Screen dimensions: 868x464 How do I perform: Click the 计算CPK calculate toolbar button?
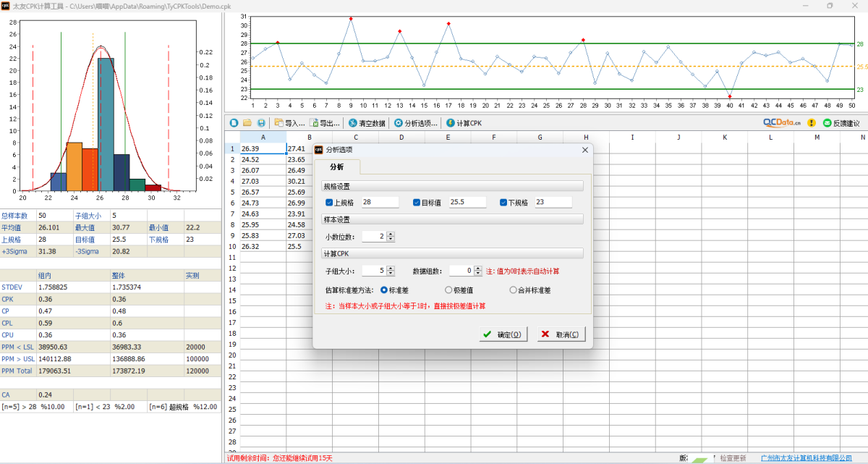pos(464,123)
